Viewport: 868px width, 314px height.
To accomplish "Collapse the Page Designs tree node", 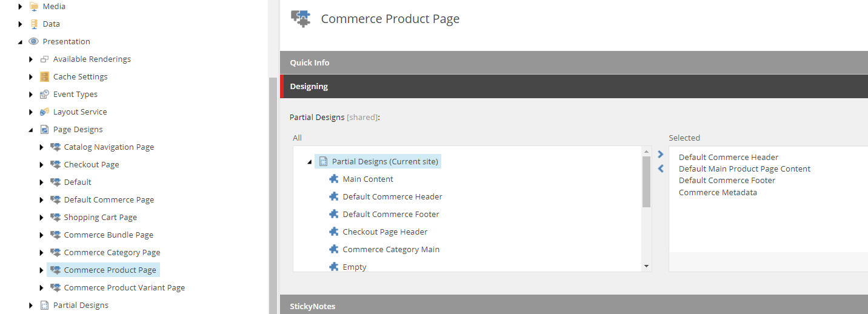I will coord(31,130).
